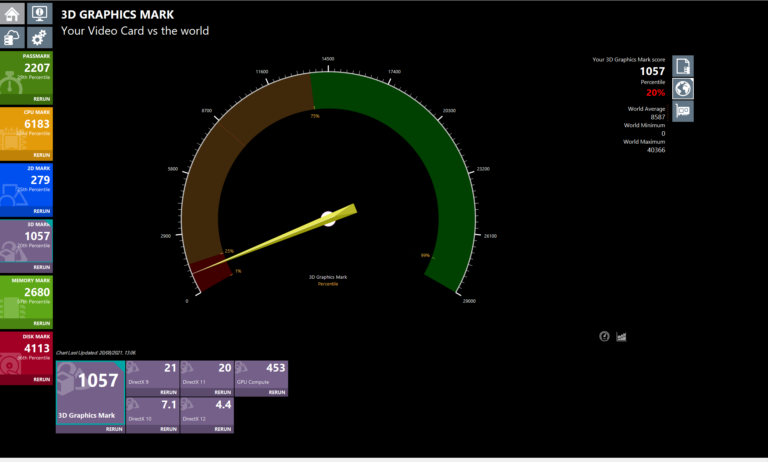Rerun the GPU Compute test
Image resolution: width=768 pixels, height=462 pixels.
tap(277, 393)
